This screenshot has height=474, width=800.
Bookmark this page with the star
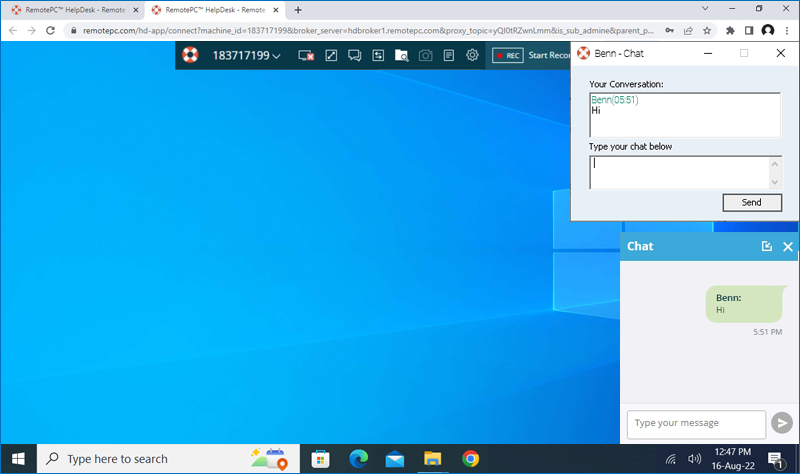[x=707, y=31]
